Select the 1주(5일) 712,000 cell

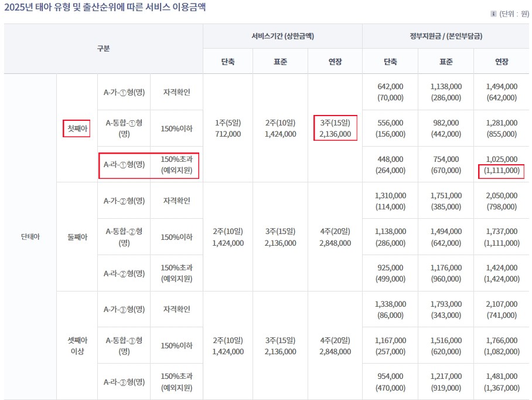click(227, 129)
